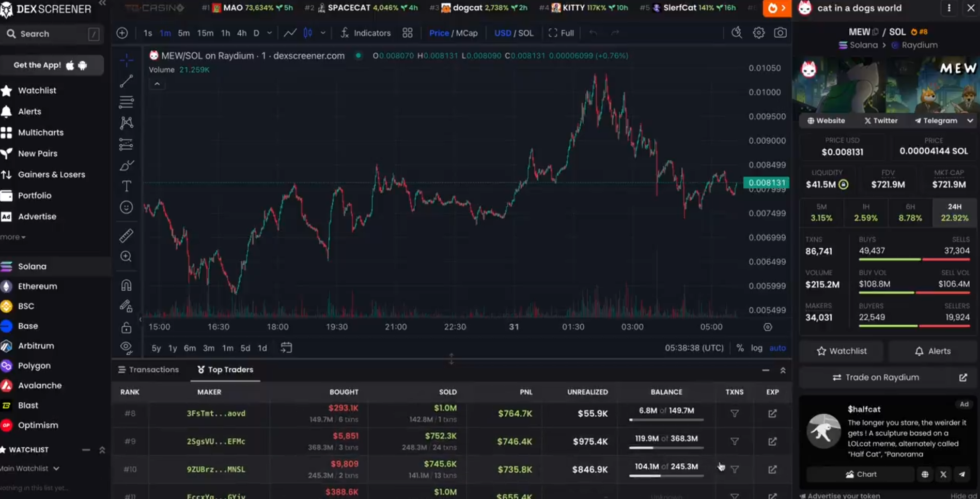Image resolution: width=980 pixels, height=499 pixels.
Task: Select the 24H price change tab
Action: coord(954,213)
